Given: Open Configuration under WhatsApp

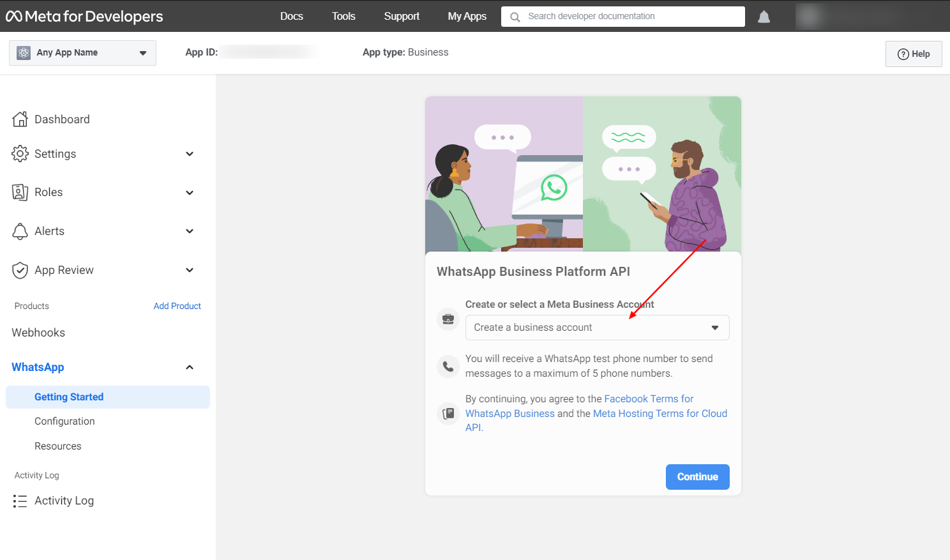Looking at the screenshot, I should point(64,421).
